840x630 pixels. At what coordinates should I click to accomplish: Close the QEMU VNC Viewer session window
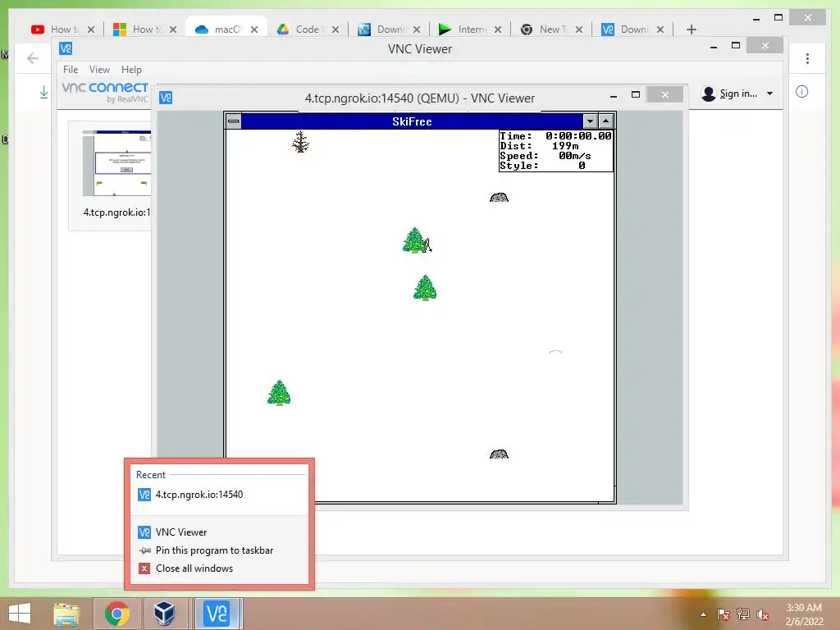click(664, 95)
